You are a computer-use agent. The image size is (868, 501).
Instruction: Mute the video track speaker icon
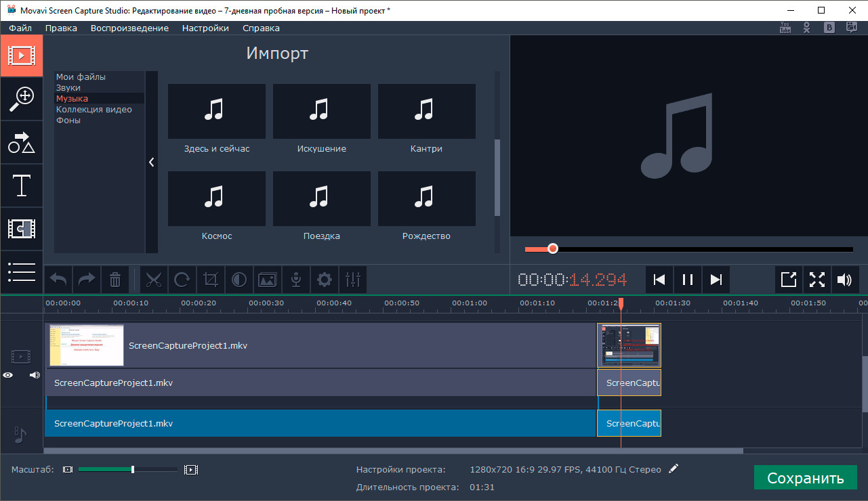click(x=35, y=375)
